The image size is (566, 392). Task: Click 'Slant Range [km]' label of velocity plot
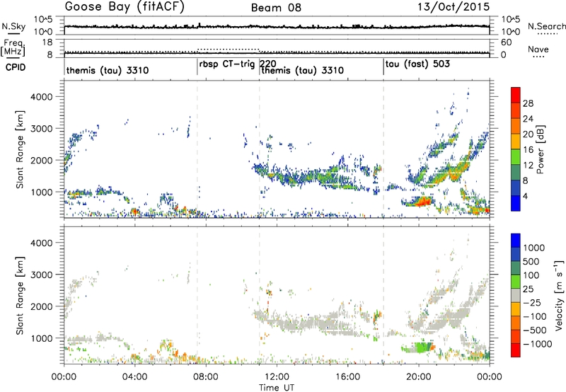pos(20,296)
